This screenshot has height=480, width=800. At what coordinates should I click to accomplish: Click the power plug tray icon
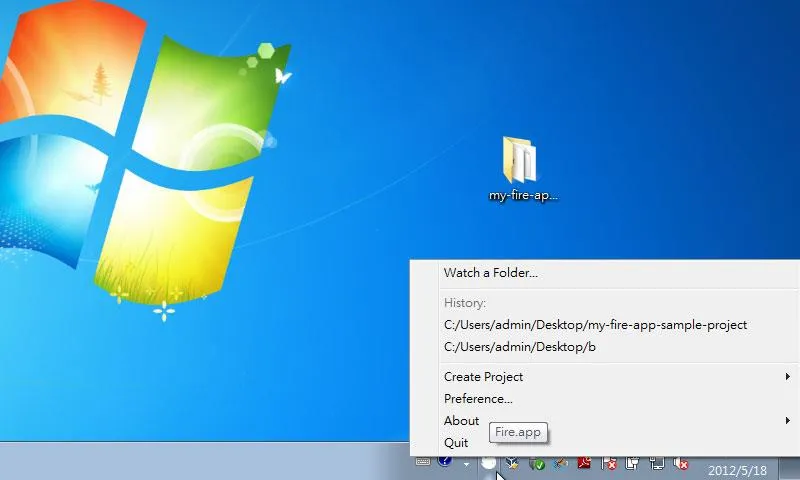pyautogui.click(x=633, y=463)
